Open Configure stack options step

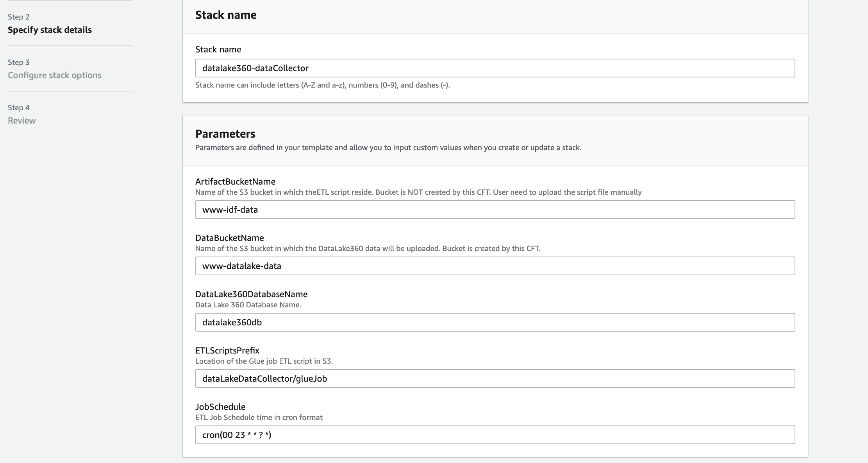(55, 75)
